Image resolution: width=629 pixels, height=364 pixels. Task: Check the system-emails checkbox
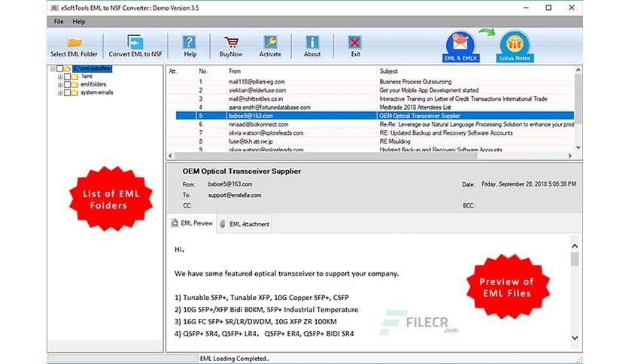pos(68,93)
